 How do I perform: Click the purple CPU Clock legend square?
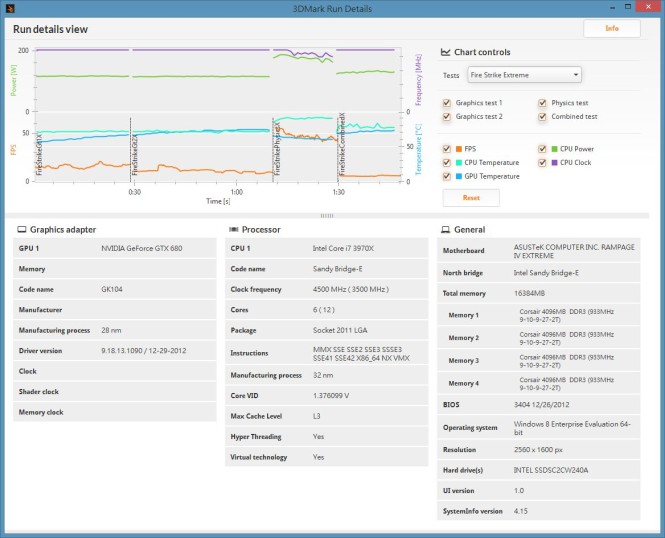[x=554, y=162]
